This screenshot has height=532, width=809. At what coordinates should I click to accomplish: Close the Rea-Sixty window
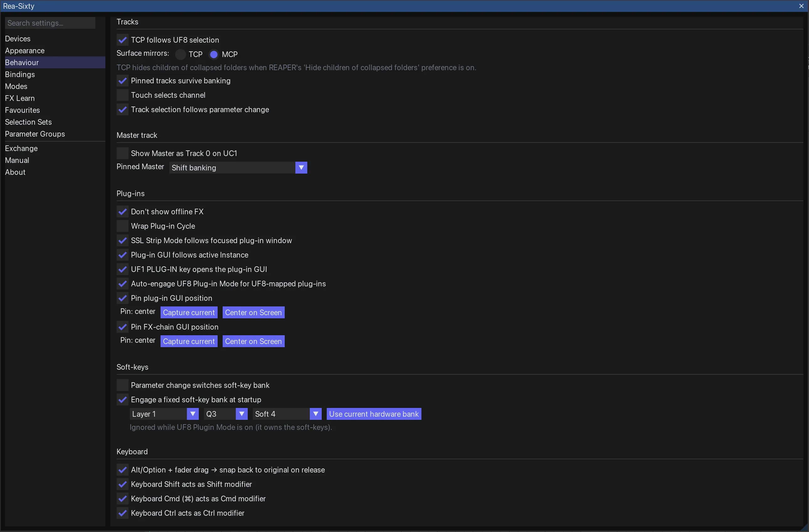click(801, 6)
